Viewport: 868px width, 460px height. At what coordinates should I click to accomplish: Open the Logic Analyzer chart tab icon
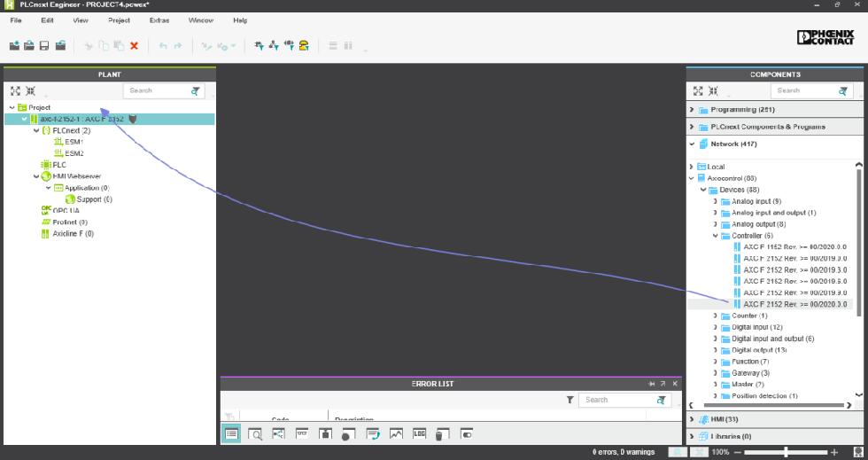tap(396, 434)
